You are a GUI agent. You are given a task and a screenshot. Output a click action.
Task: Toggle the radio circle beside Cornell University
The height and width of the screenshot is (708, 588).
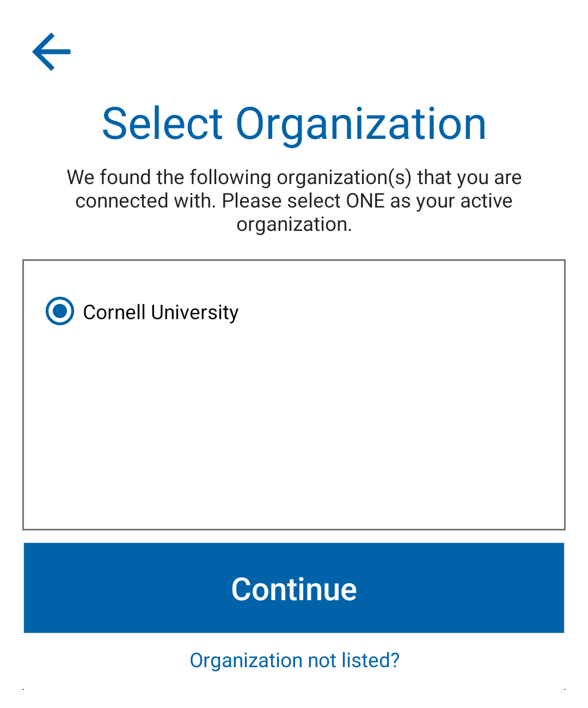[x=60, y=311]
